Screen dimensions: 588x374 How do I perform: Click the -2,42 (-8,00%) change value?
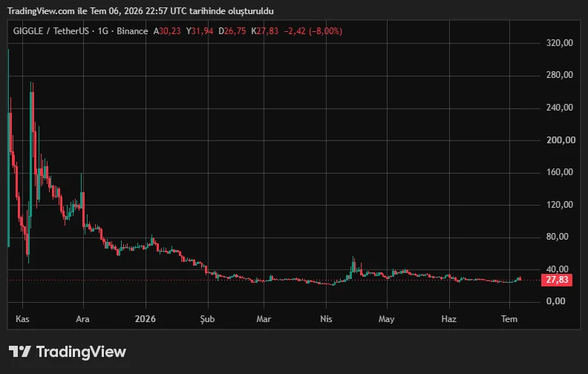click(x=313, y=31)
